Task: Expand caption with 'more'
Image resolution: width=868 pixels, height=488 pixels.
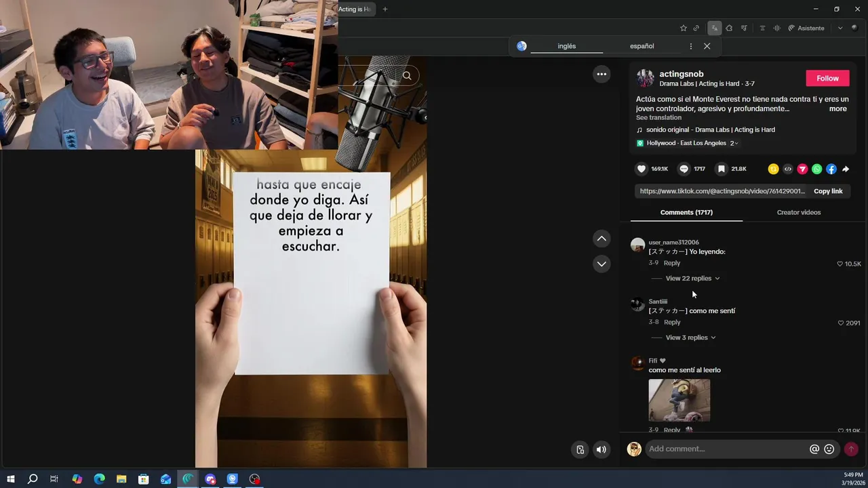Action: coord(837,108)
